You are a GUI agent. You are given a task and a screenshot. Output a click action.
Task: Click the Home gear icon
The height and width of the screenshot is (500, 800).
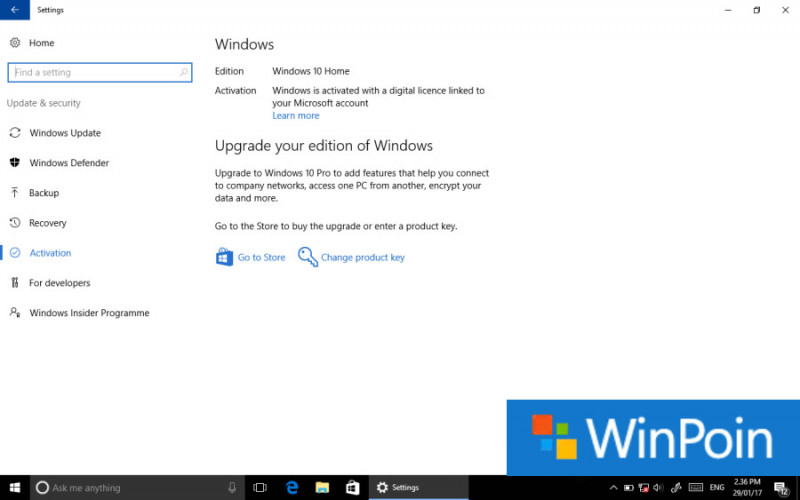(x=15, y=42)
